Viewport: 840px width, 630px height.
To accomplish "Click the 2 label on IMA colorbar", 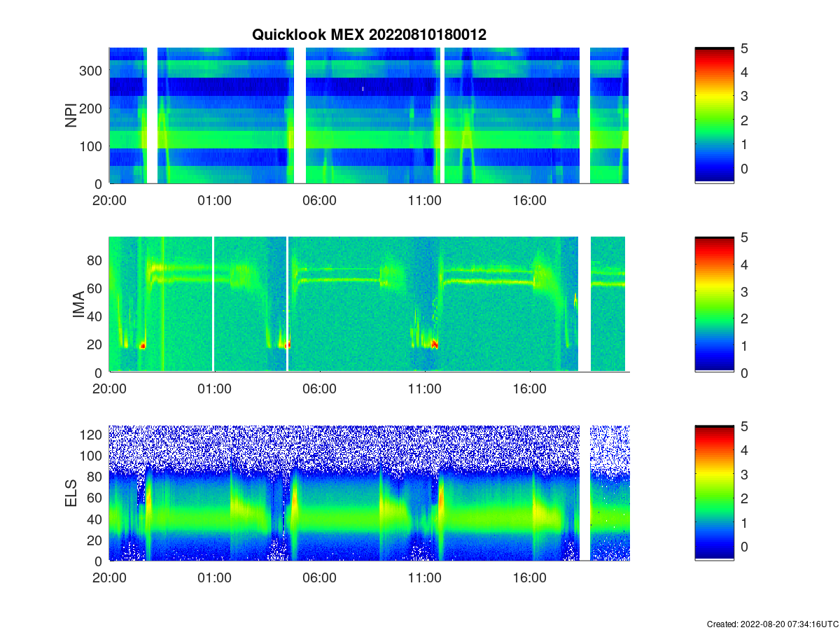I will (745, 318).
